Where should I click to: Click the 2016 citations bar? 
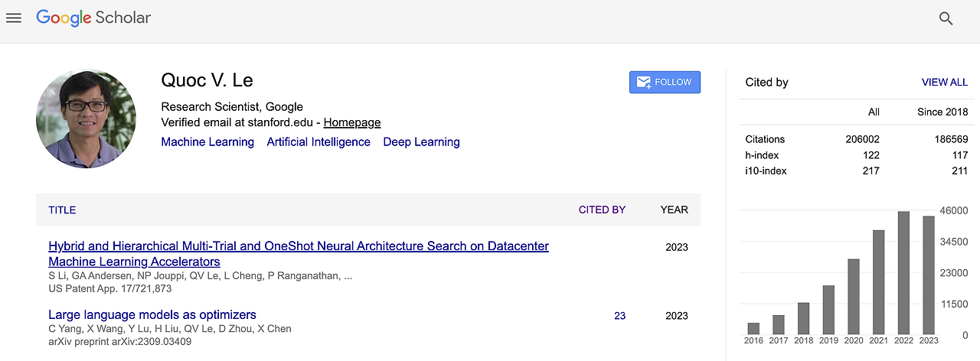tap(753, 329)
